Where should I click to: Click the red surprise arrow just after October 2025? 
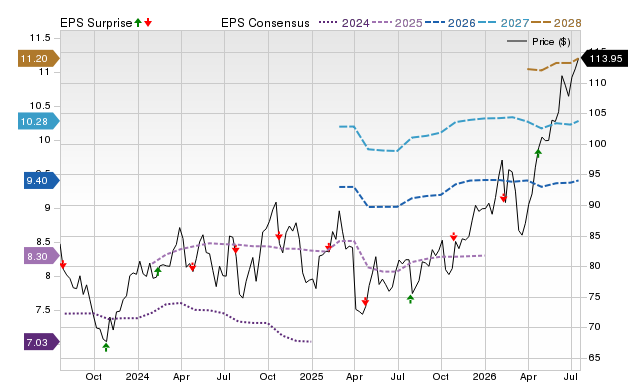453,237
